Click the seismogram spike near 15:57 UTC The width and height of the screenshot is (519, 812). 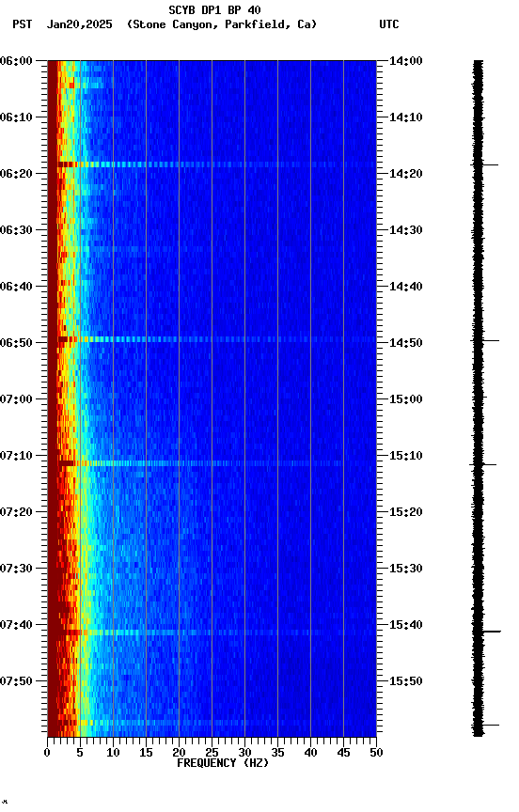[485, 725]
